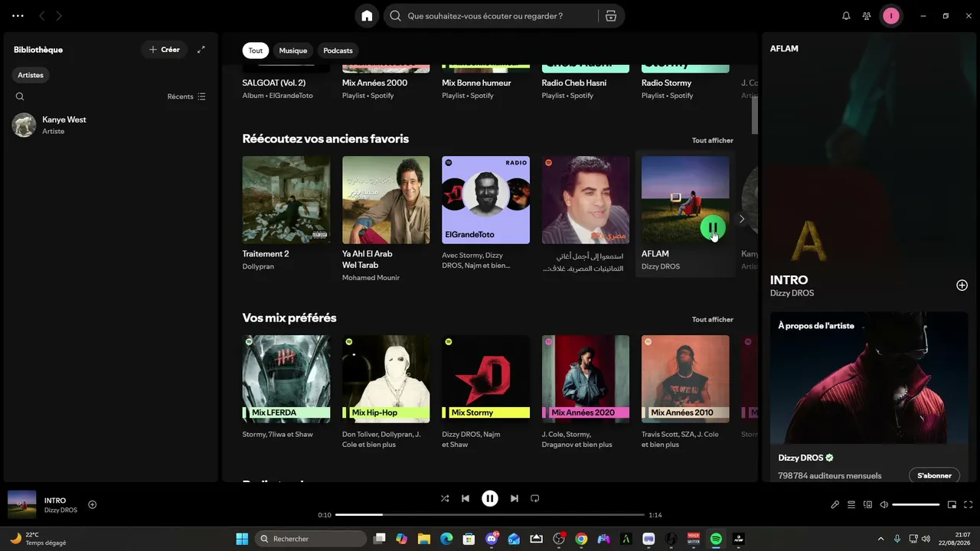
Task: Open the now-playing INTRO cover art
Action: (x=22, y=504)
